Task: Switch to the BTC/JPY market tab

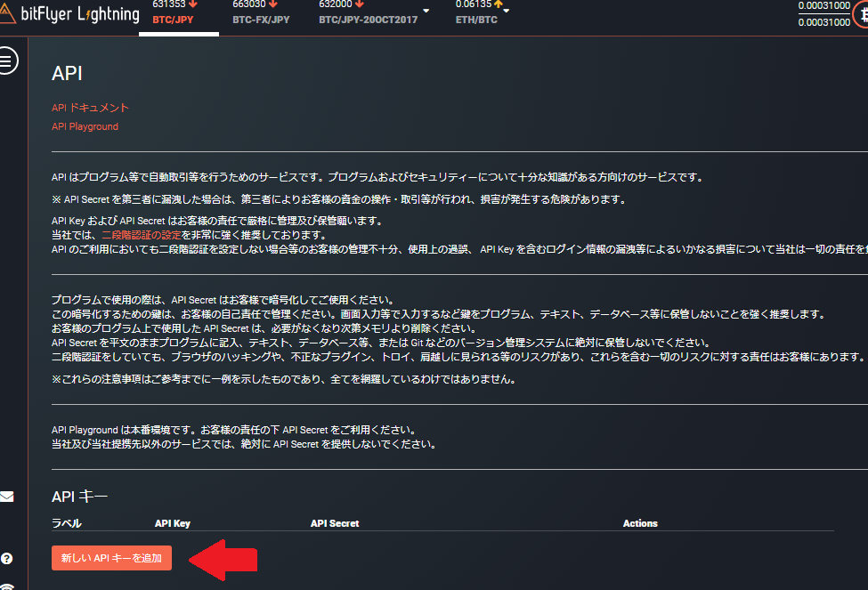Action: tap(173, 20)
